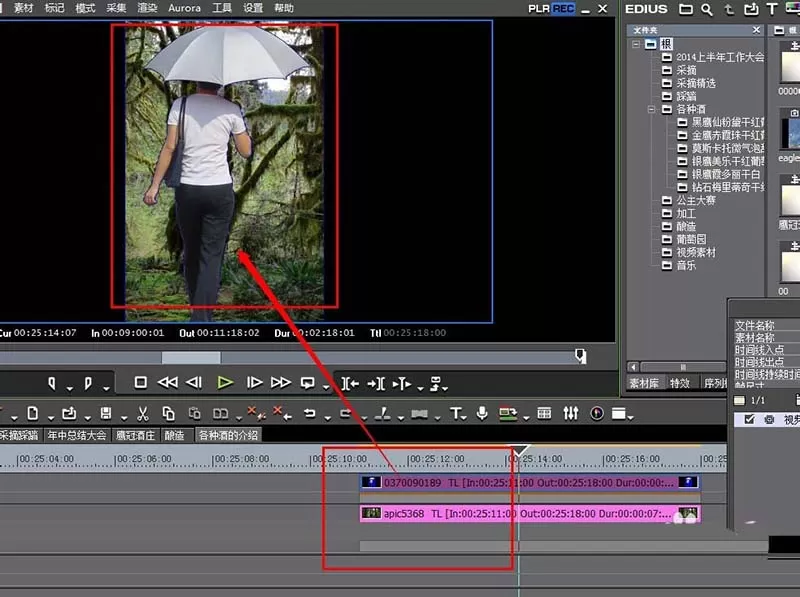Click the Undo arrow icon
Screen dimensions: 800x597
[309, 413]
